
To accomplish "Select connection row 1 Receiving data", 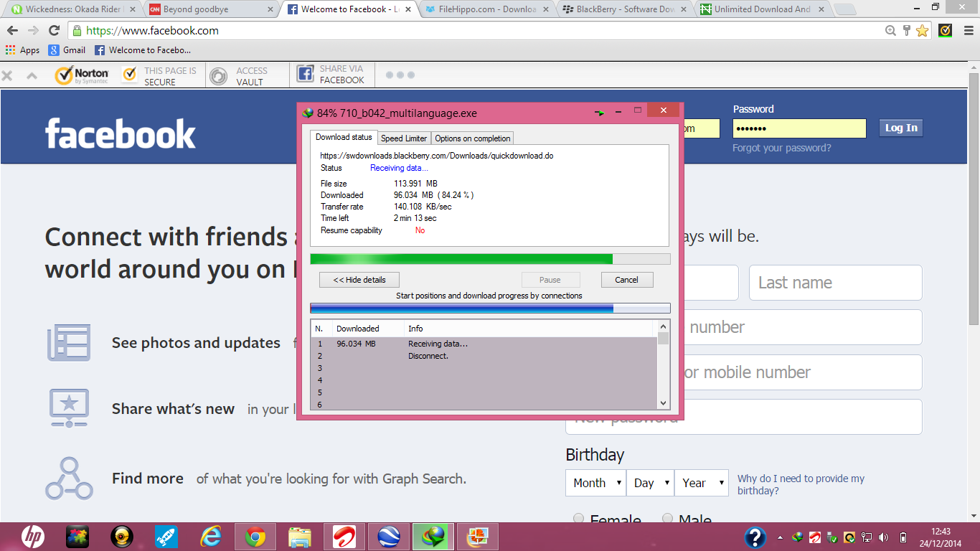I will tap(484, 344).
